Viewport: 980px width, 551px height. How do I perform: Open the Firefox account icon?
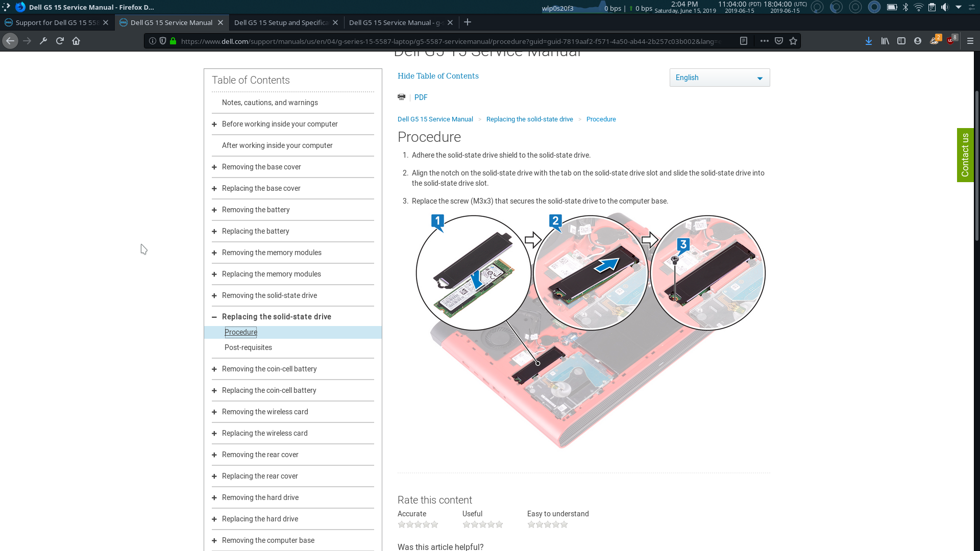point(918,41)
